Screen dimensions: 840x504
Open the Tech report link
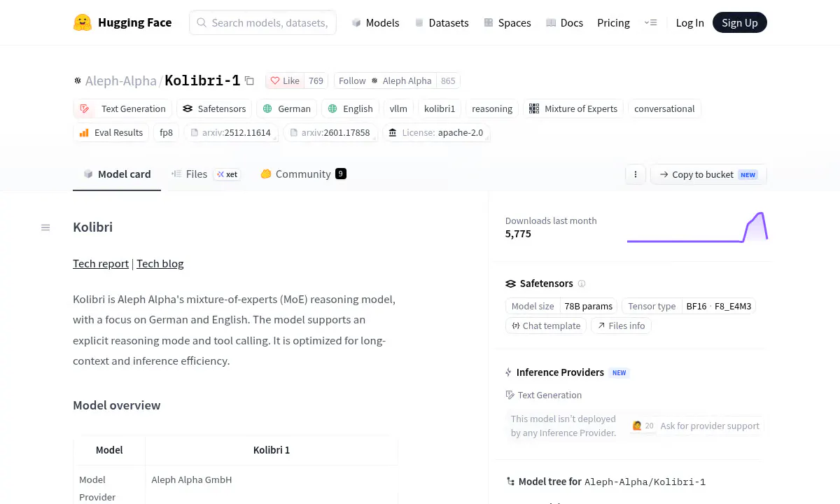tap(101, 263)
